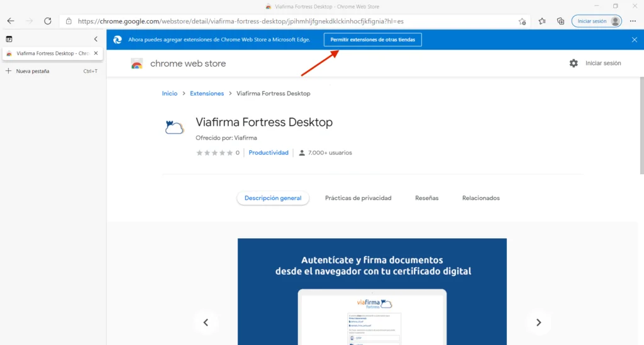Click the plus icon next to Nueva pestaña
Viewport: 644px width, 345px height.
(8, 71)
